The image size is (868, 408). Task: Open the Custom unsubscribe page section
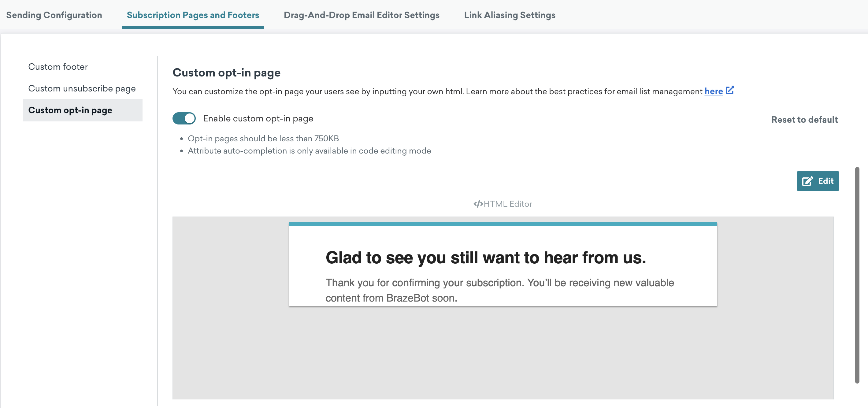click(82, 88)
